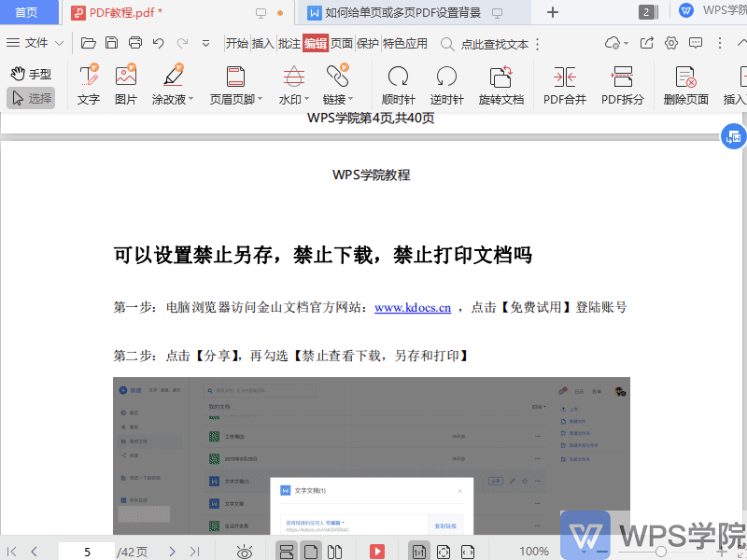Go to the first page
The height and width of the screenshot is (560, 747).
coord(11,552)
